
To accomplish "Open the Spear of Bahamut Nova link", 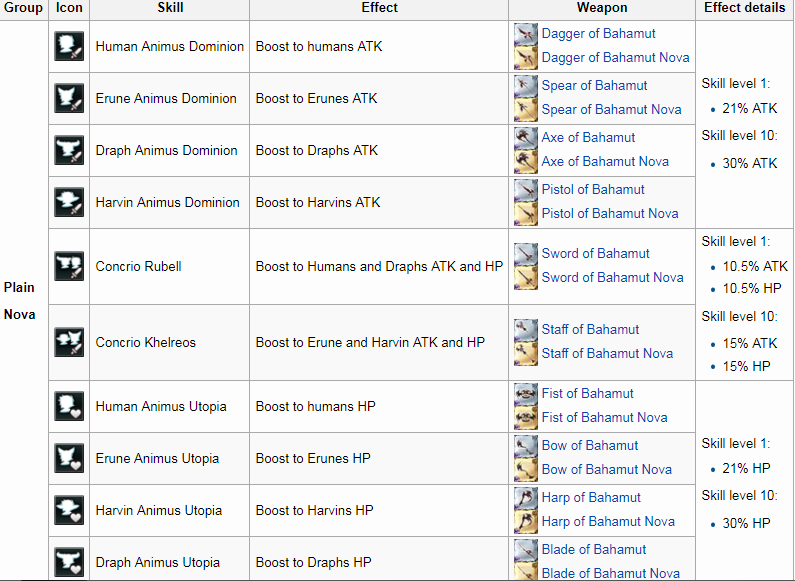I will coord(611,110).
